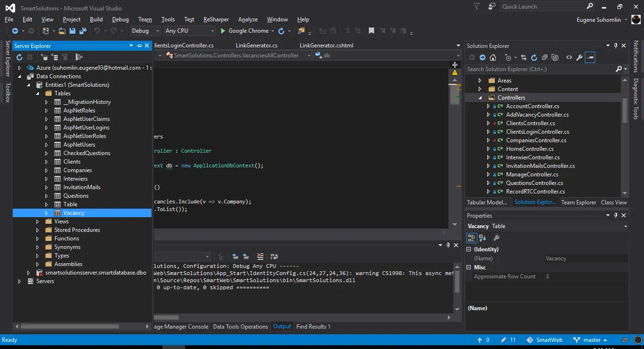644x349 pixels.
Task: Start debugging with Google Chrome button
Action: 244,31
